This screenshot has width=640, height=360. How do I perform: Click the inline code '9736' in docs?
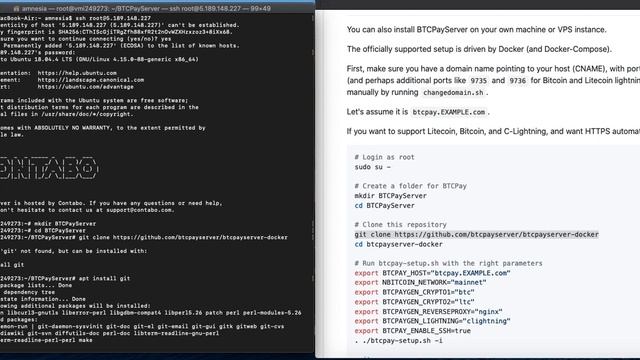(x=518, y=81)
